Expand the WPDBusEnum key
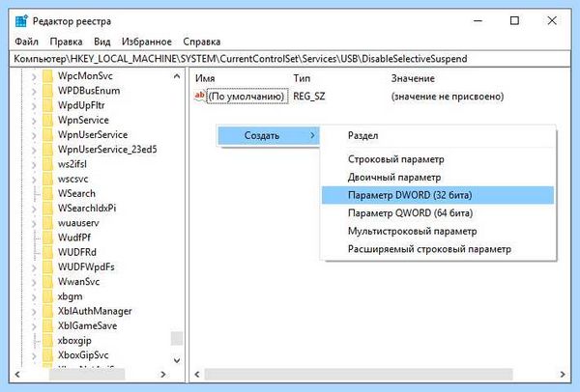This screenshot has height=392, width=580. [x=34, y=92]
